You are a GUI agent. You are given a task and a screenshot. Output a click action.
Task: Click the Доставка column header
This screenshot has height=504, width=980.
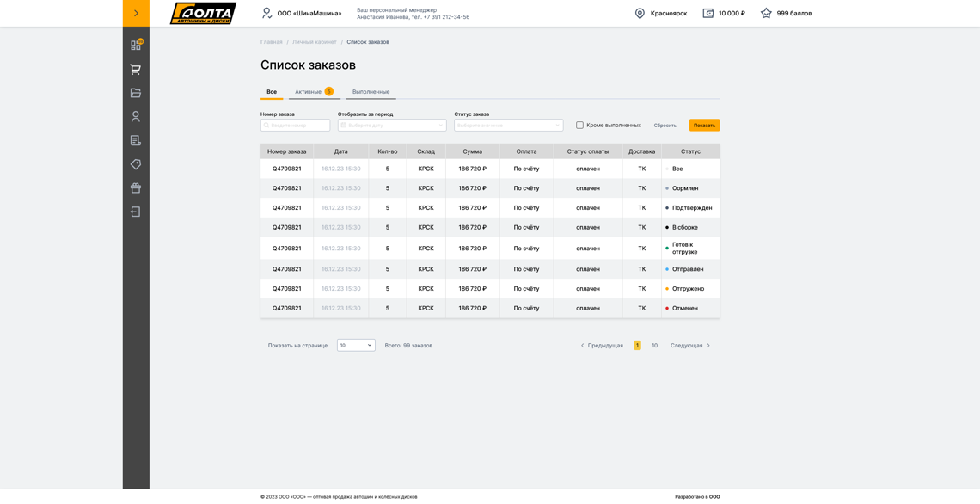(x=642, y=151)
